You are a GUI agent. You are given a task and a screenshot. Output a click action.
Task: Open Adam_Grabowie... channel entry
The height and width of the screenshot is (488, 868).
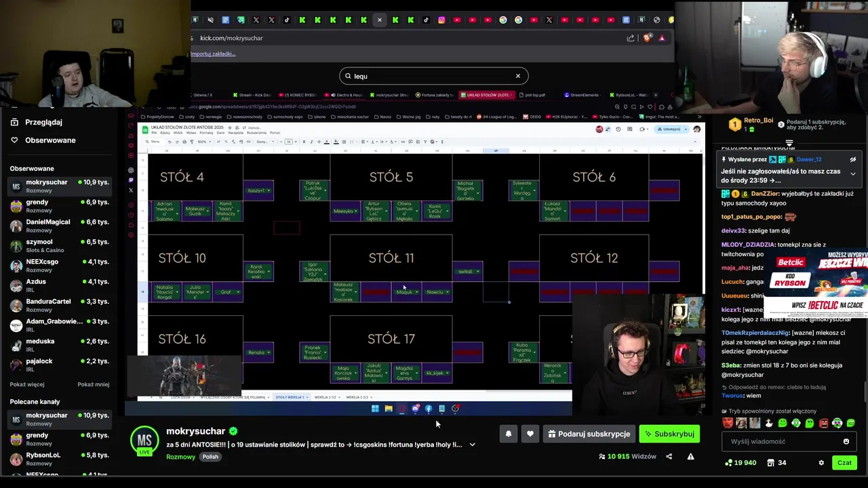tap(60, 325)
